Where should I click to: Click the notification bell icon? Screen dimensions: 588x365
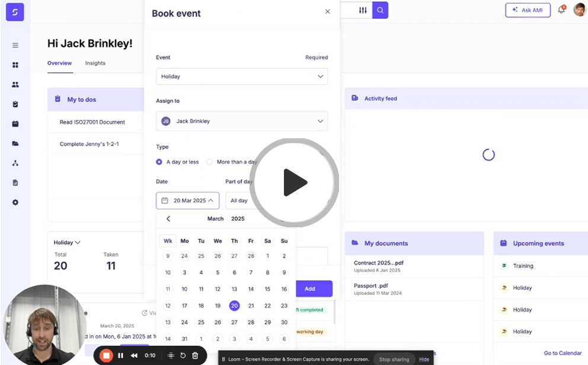coord(561,10)
